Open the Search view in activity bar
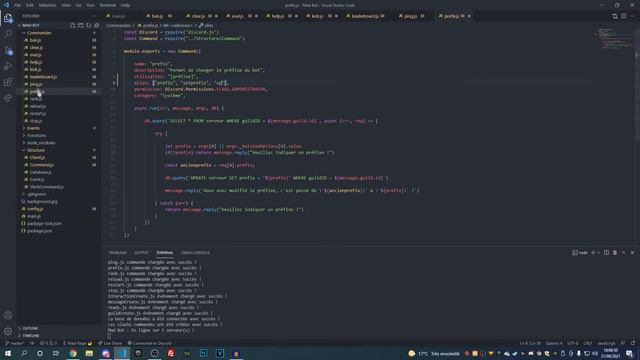 coord(8,34)
